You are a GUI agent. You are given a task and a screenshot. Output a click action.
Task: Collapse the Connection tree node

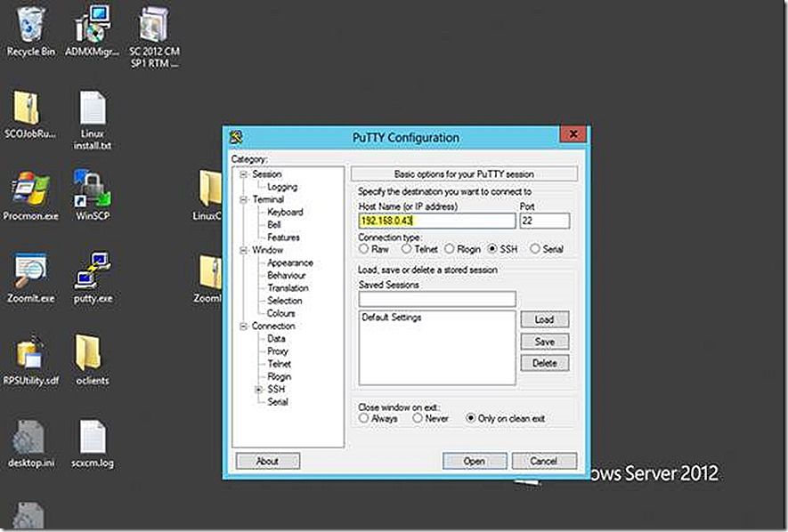244,326
